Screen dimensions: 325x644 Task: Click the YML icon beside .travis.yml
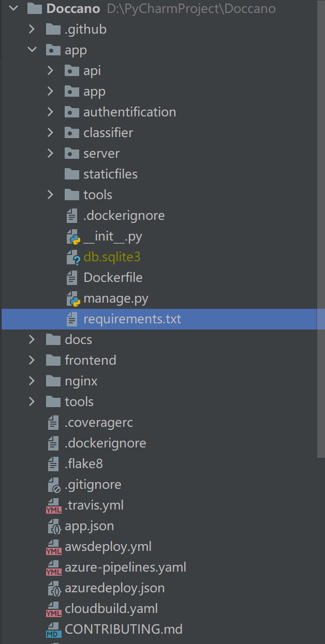click(x=53, y=505)
